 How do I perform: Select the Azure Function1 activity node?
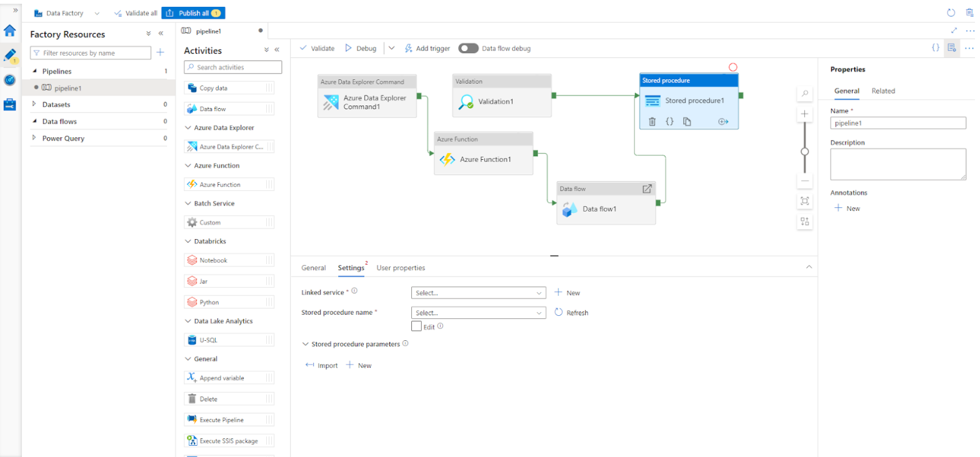pyautogui.click(x=484, y=153)
